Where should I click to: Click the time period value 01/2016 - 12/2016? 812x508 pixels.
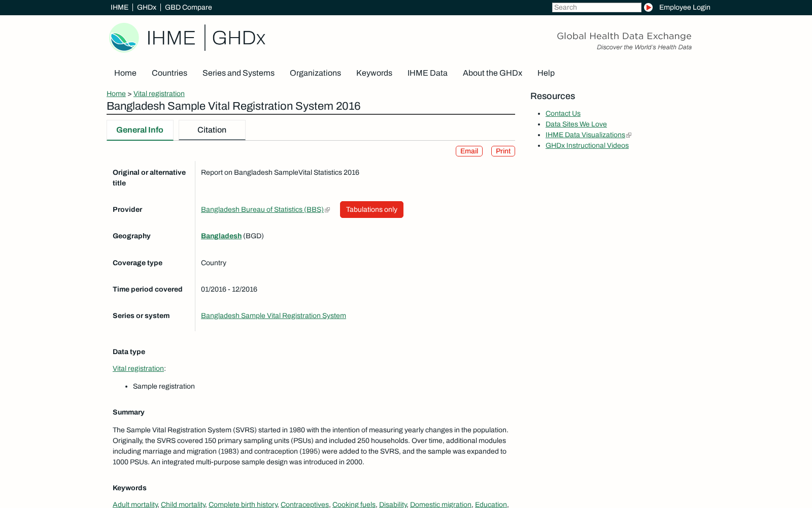[x=229, y=289]
